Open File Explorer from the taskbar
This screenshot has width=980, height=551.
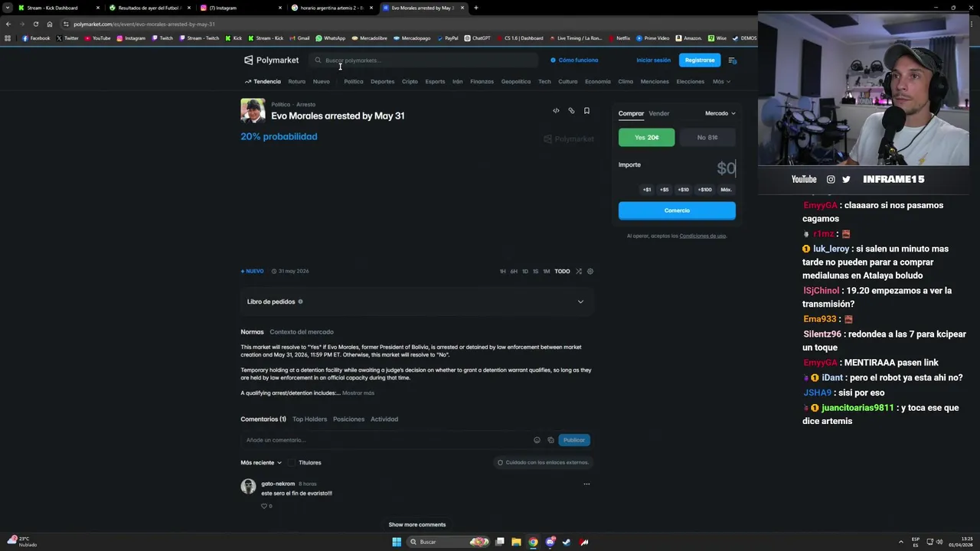coord(516,542)
